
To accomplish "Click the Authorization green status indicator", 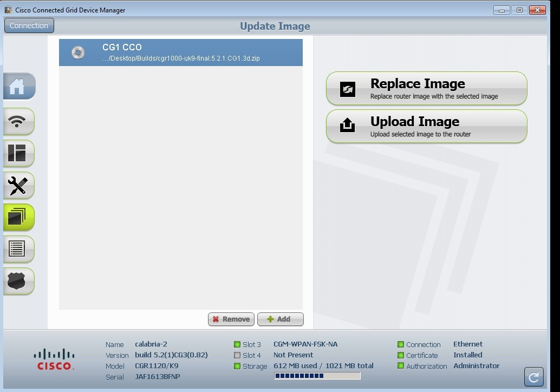I will [401, 366].
